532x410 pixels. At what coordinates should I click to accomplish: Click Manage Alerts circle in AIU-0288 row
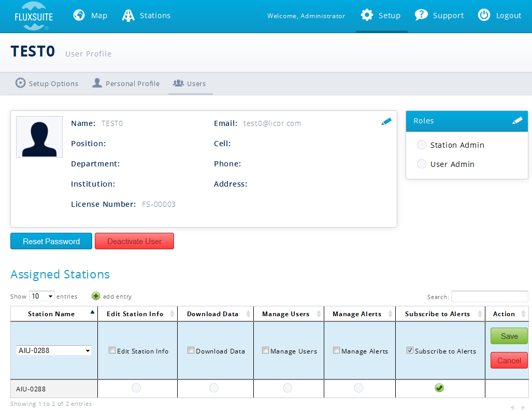coord(358,388)
